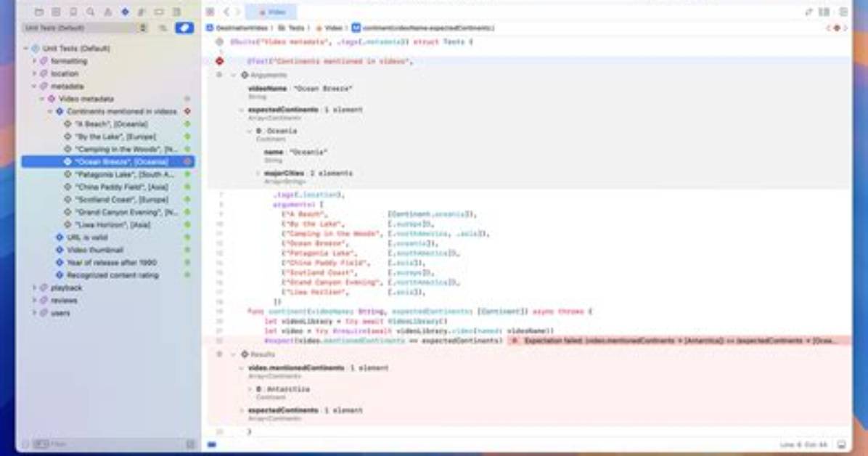Go forward in editor history
The height and width of the screenshot is (456, 868).
tap(238, 12)
